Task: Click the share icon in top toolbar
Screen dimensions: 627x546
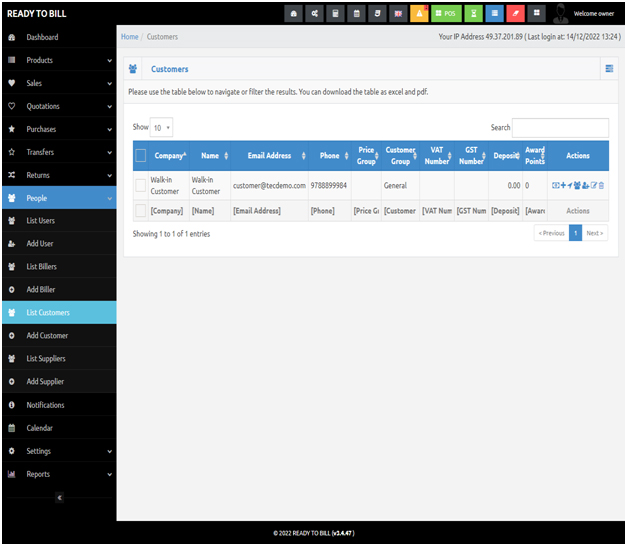Action: tap(315, 14)
